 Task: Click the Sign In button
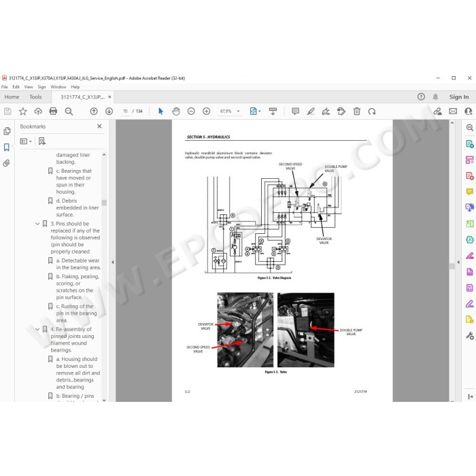(459, 97)
